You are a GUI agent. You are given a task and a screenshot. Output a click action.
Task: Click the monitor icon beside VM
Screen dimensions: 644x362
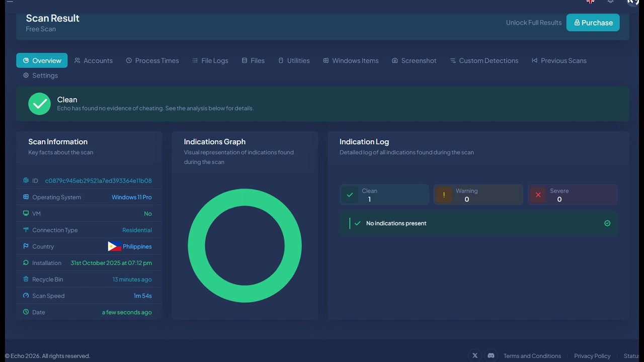pos(26,213)
